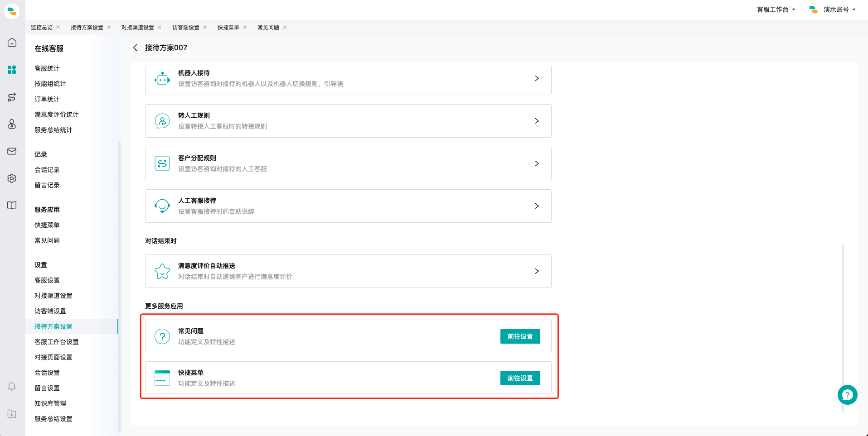Open 对接页面设置 in sidebar
868x436 pixels.
click(x=53, y=357)
